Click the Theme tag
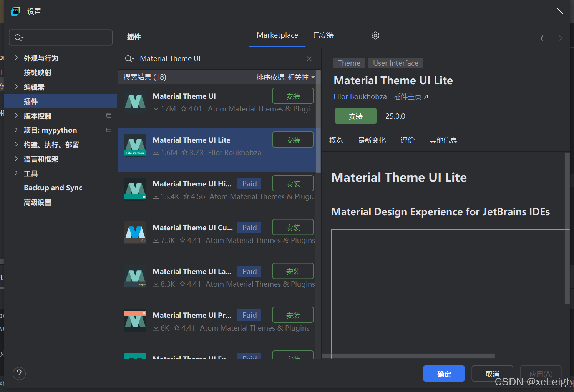This screenshot has height=392, width=574. pyautogui.click(x=349, y=63)
